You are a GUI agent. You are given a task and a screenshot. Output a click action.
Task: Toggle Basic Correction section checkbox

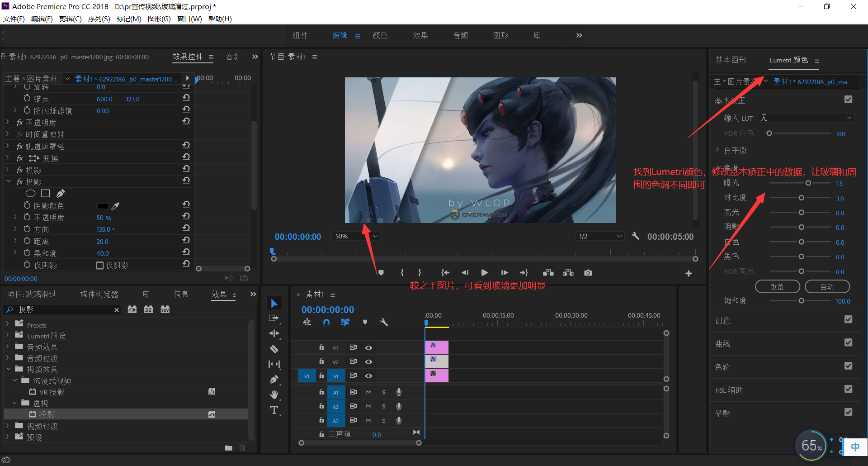coord(849,100)
